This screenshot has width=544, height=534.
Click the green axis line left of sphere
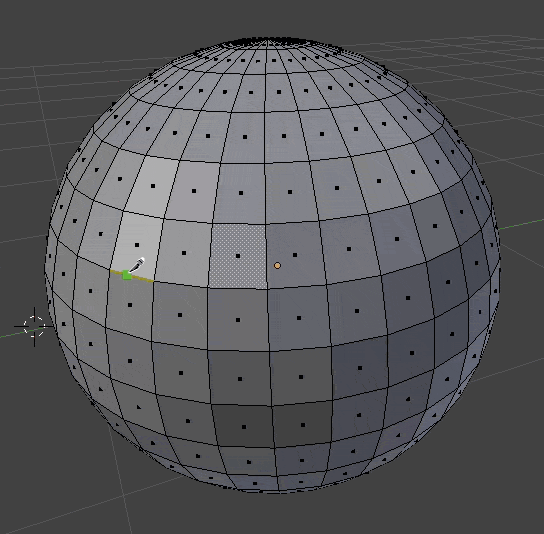coord(24,332)
